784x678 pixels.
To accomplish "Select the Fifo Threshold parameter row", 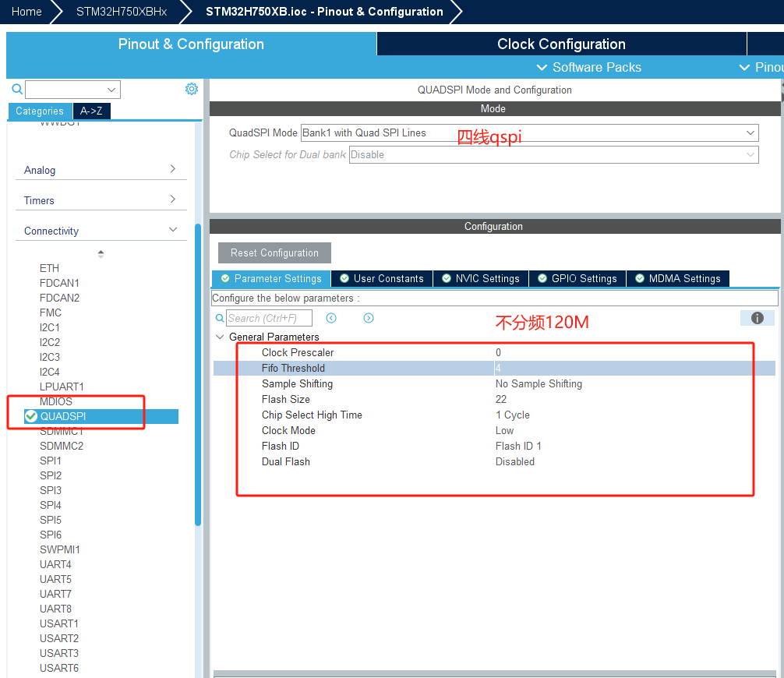I will pyautogui.click(x=494, y=368).
